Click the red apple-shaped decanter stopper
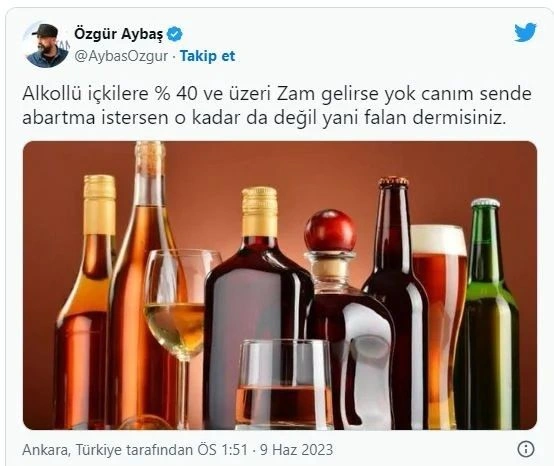The width and height of the screenshot is (554, 466). click(x=330, y=231)
